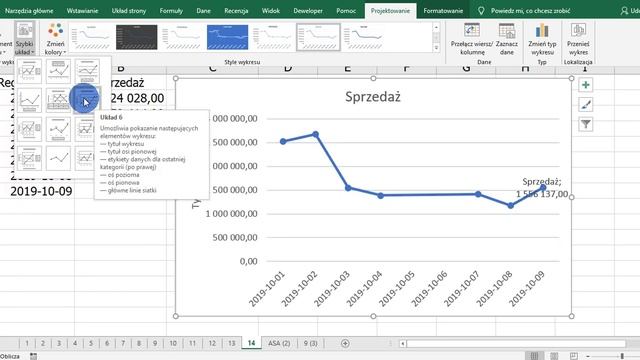Select cell containing 24 028,00

[x=137, y=98]
